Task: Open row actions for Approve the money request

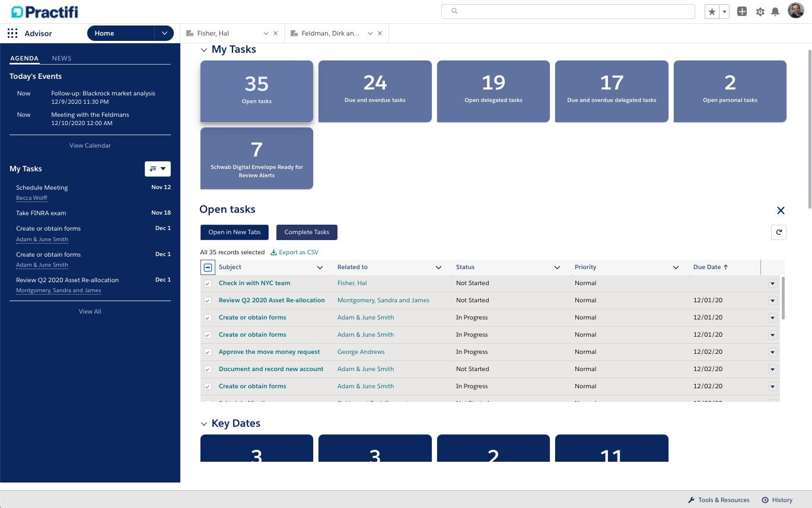Action: (772, 352)
